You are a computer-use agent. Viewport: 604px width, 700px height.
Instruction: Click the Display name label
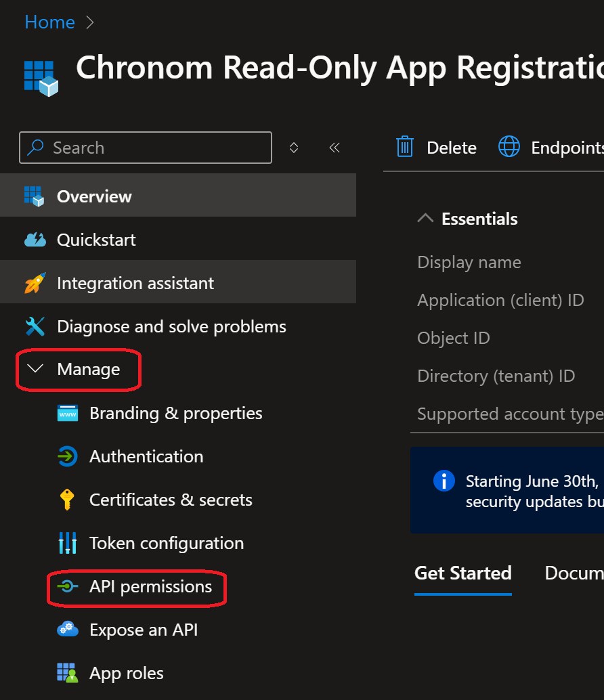(469, 263)
